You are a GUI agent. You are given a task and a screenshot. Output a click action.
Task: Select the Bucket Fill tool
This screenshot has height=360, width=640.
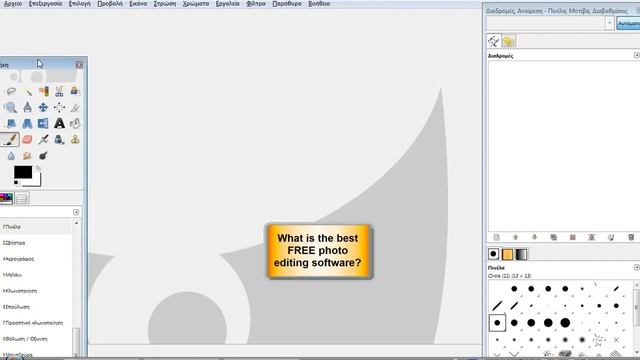tap(75, 123)
